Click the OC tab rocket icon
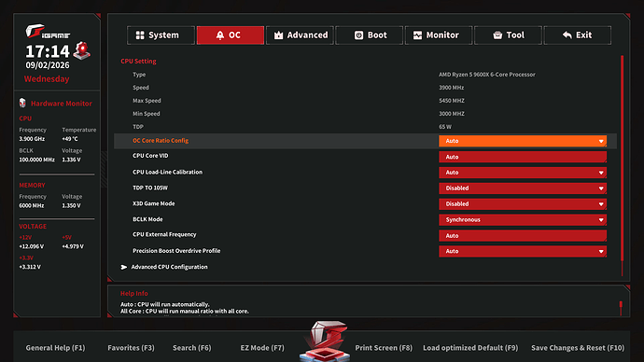644x362 pixels. click(220, 35)
